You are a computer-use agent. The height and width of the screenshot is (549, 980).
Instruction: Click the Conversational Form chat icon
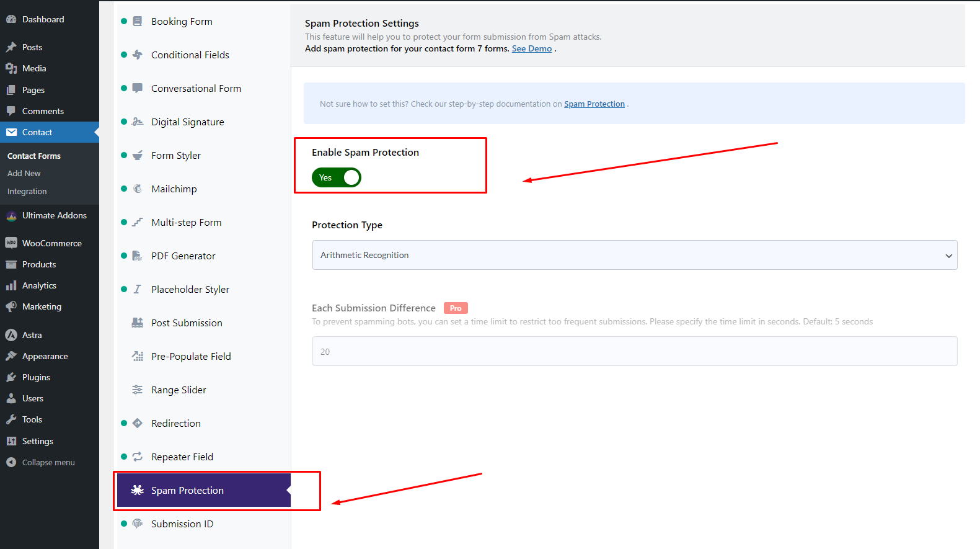[138, 88]
